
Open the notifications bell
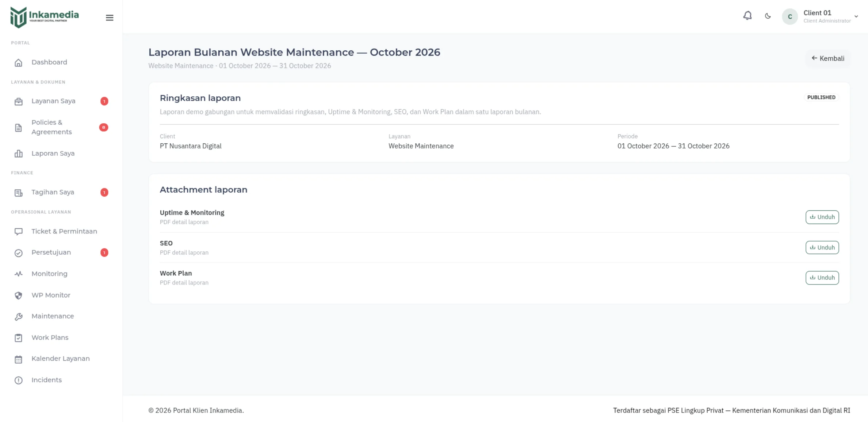point(747,16)
